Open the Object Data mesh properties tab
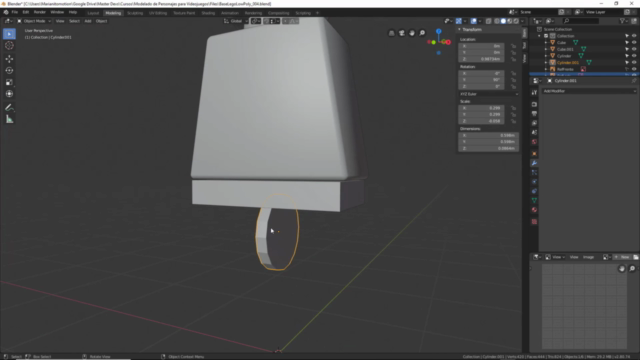Viewport: 640px width, 360px height. 534,200
